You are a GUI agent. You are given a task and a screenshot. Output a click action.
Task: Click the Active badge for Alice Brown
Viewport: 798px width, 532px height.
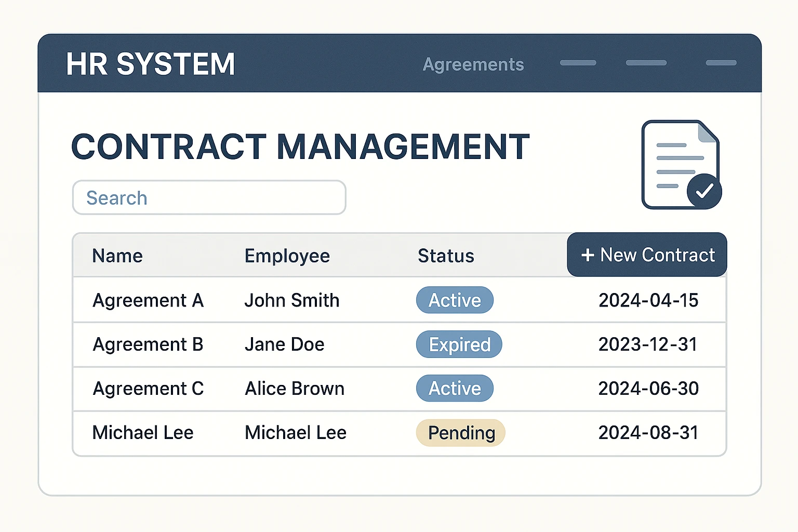tap(455, 389)
